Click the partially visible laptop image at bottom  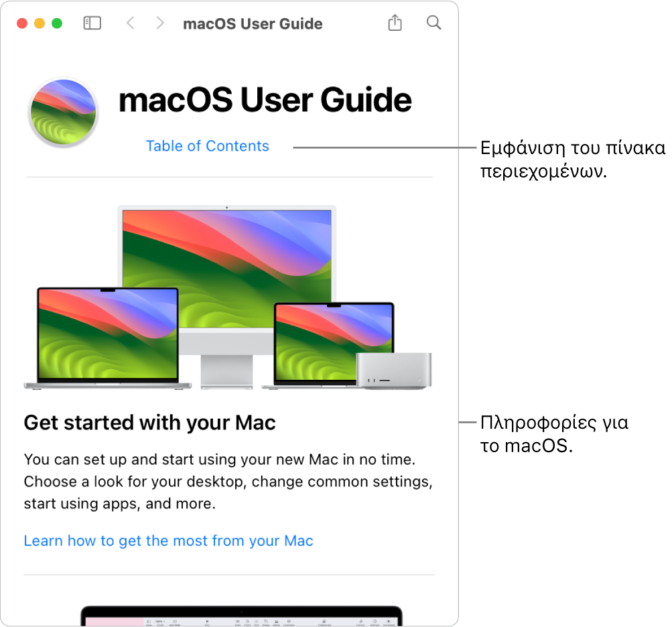point(242,616)
